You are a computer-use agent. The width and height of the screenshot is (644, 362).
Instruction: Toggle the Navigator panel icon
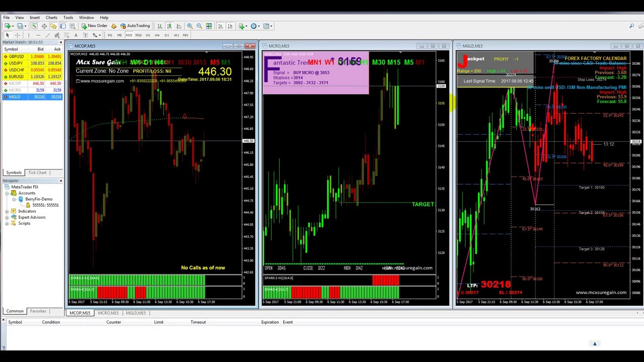pyautogui.click(x=53, y=26)
